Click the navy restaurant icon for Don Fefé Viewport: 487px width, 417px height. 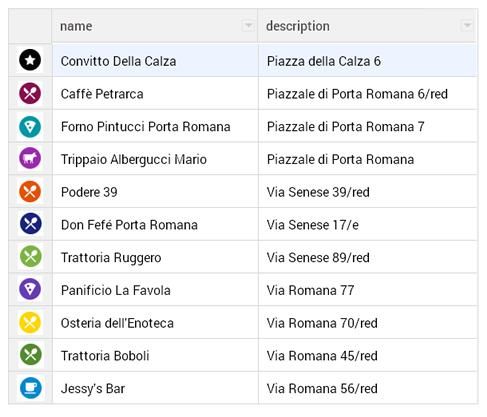pyautogui.click(x=30, y=223)
